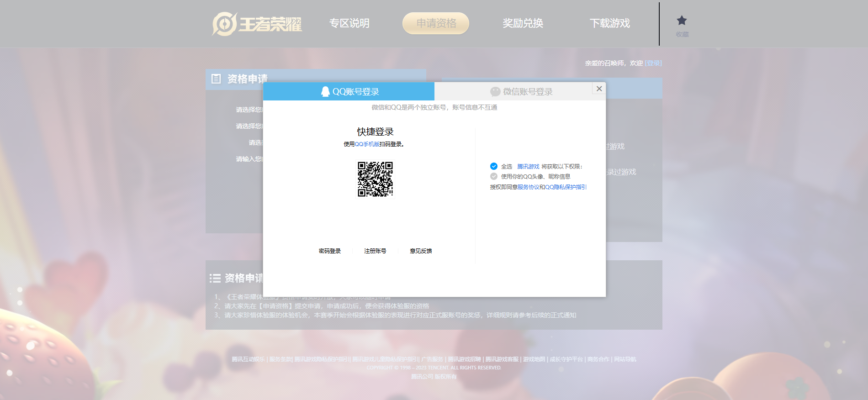This screenshot has width=868, height=400.
Task: Open the 意见反馈 link
Action: pos(421,251)
